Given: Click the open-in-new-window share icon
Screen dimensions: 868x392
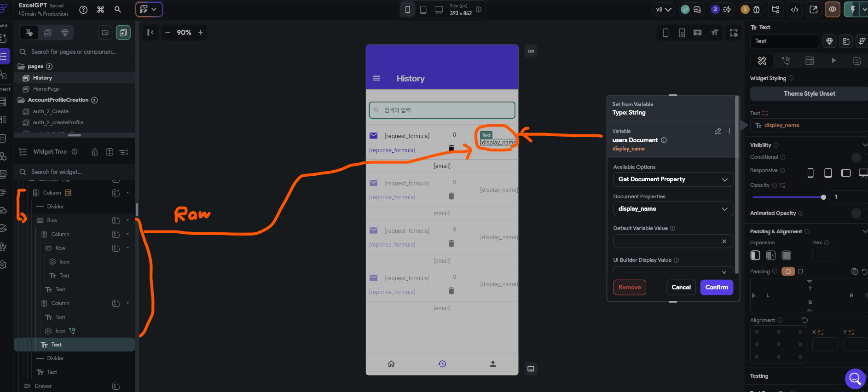Looking at the screenshot, I should pos(814,9).
